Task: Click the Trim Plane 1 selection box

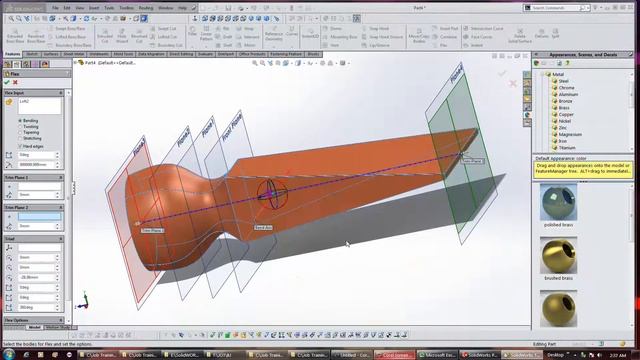Action: tap(39, 187)
